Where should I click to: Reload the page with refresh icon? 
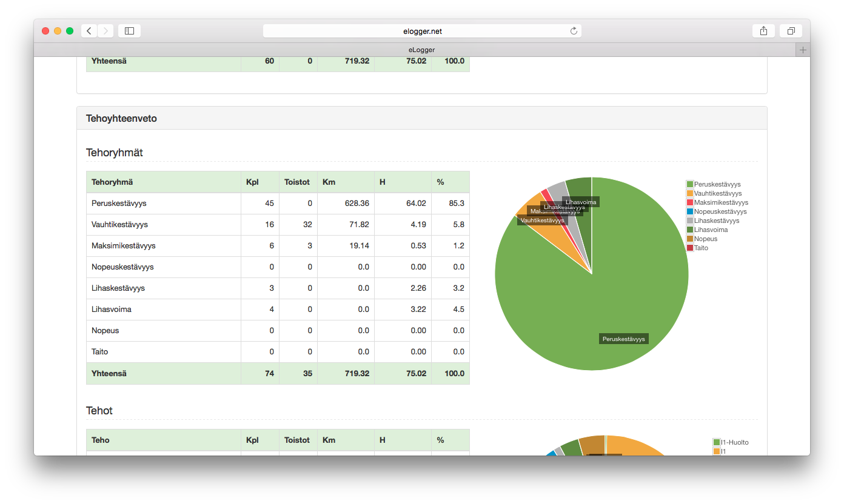tap(574, 31)
